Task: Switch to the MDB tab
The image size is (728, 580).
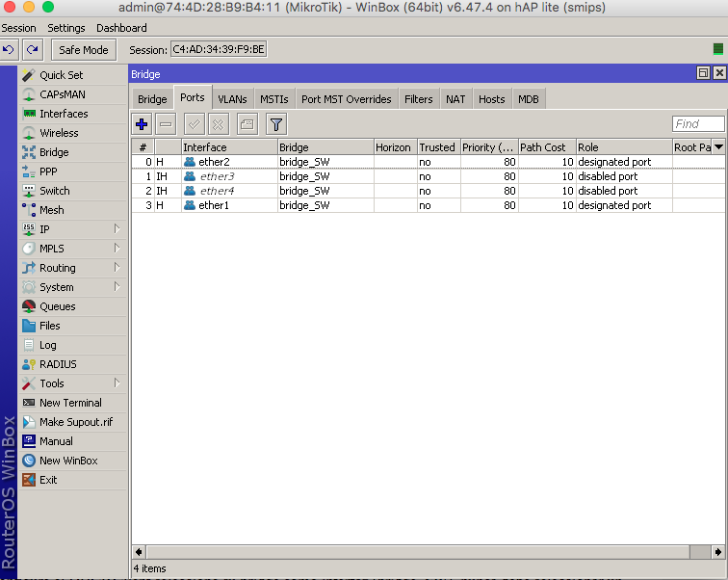Action: pos(529,99)
